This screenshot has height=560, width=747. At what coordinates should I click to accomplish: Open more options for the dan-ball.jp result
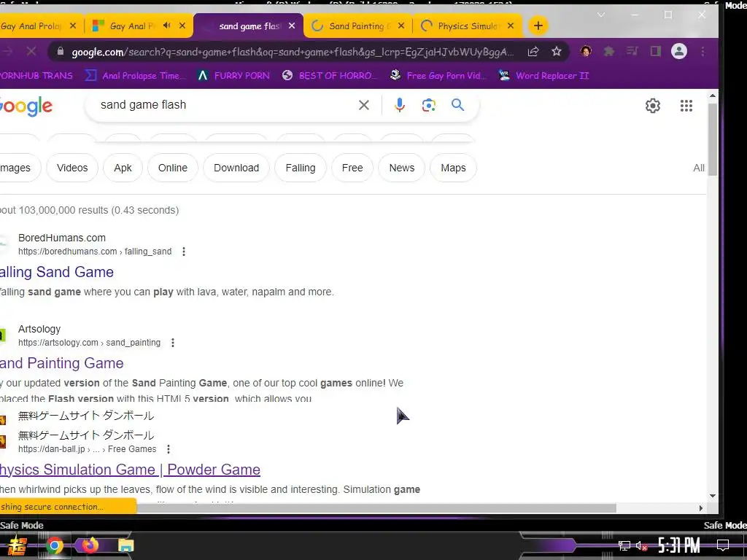(x=169, y=449)
